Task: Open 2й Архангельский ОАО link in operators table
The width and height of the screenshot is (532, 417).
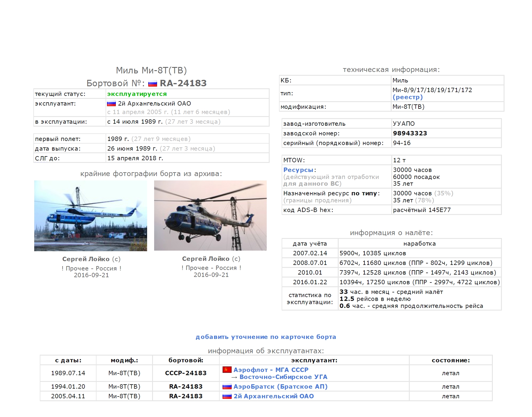Action: [x=273, y=396]
